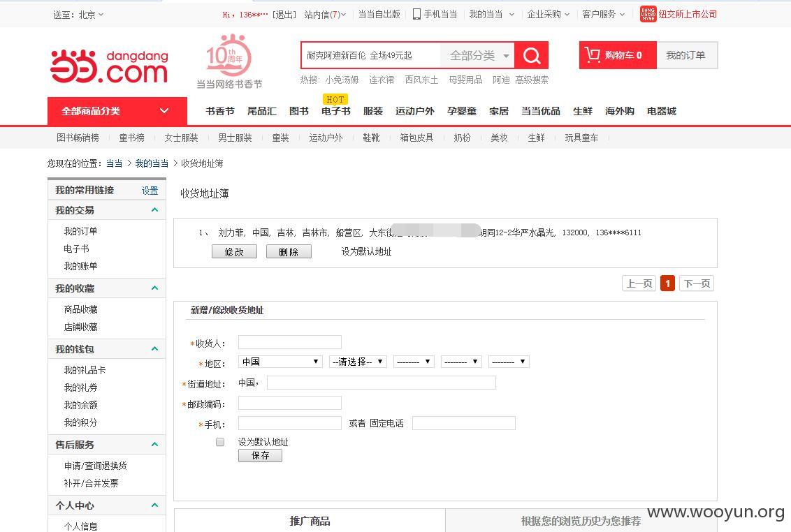Click the 购物车 cart button
This screenshot has width=791, height=532.
tap(618, 55)
